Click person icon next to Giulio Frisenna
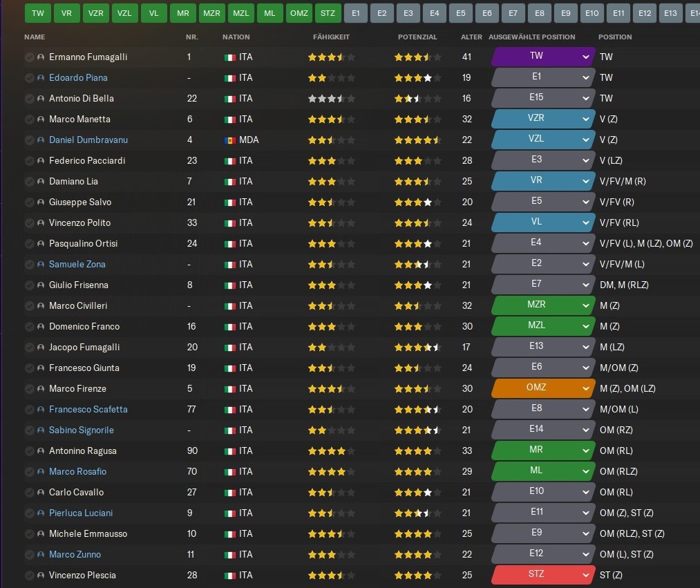 (41, 285)
